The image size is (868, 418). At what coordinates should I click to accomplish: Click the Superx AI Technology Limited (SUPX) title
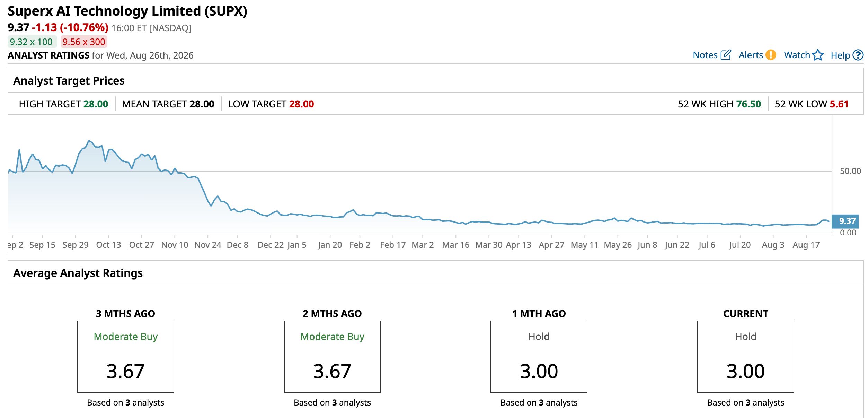point(127,11)
